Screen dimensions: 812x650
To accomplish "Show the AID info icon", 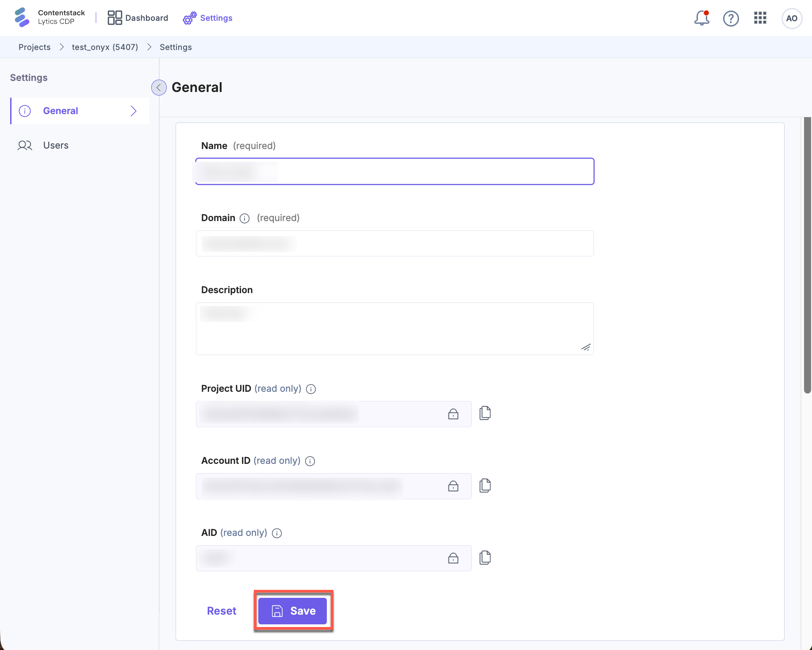I will [277, 533].
